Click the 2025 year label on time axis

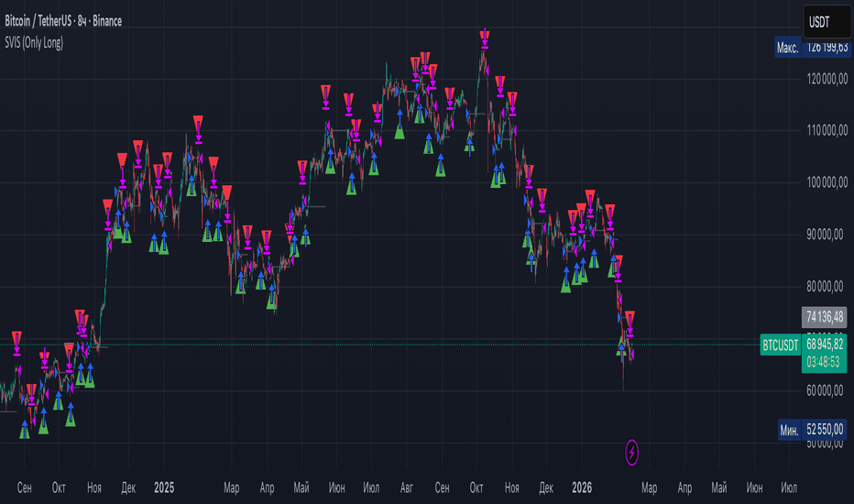point(165,488)
